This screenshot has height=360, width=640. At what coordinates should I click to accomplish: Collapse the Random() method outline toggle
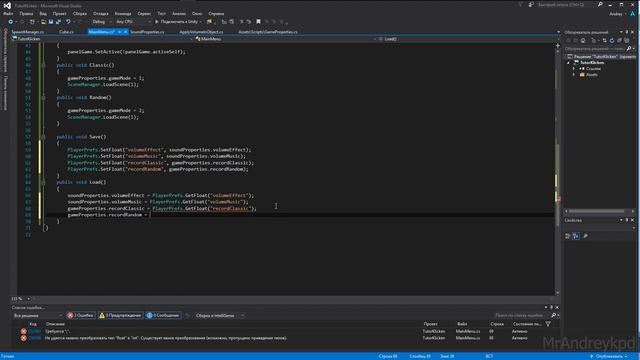(43, 98)
